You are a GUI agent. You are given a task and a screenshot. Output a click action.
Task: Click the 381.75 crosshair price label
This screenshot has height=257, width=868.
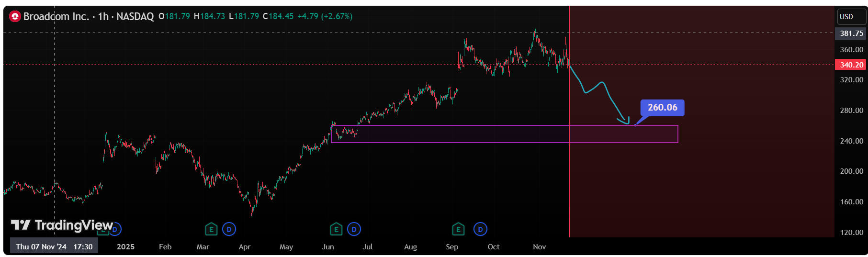851,34
